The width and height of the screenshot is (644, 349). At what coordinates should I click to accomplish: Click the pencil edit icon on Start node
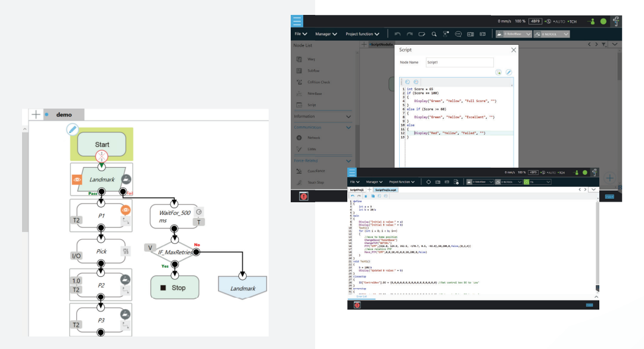coord(72,129)
